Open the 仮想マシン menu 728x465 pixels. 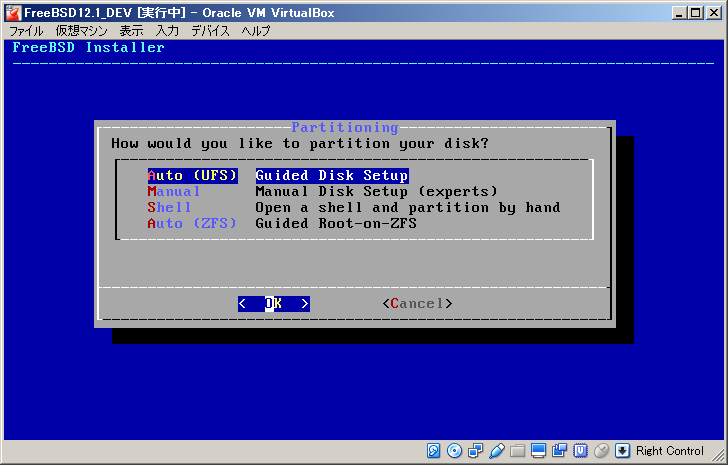pos(82,31)
